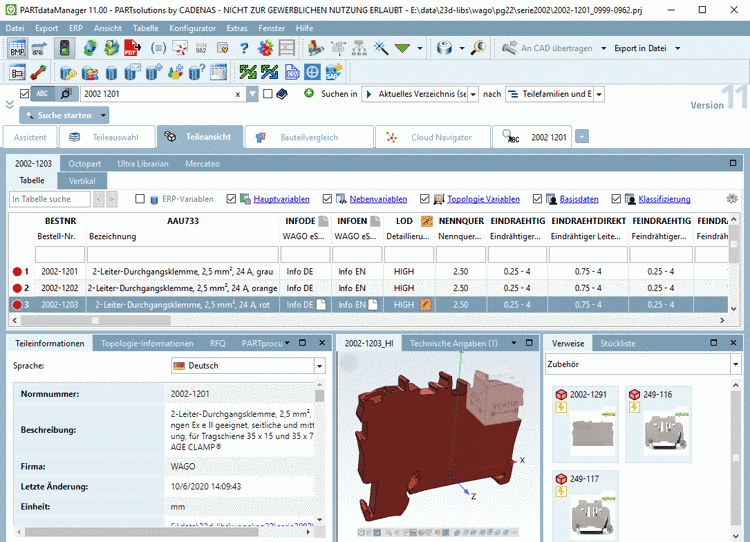750x542 pixels.
Task: Open Suche starten dropdown arrow
Action: pyautogui.click(x=103, y=115)
